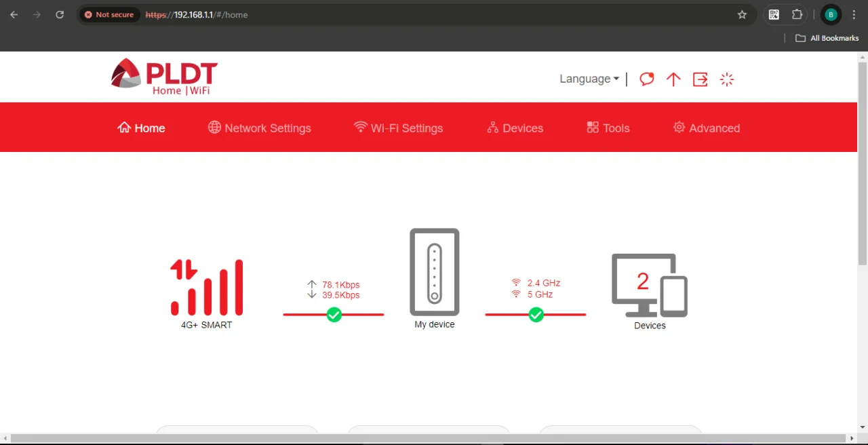Open the Language dropdown
This screenshot has width=868, height=445.
(589, 79)
